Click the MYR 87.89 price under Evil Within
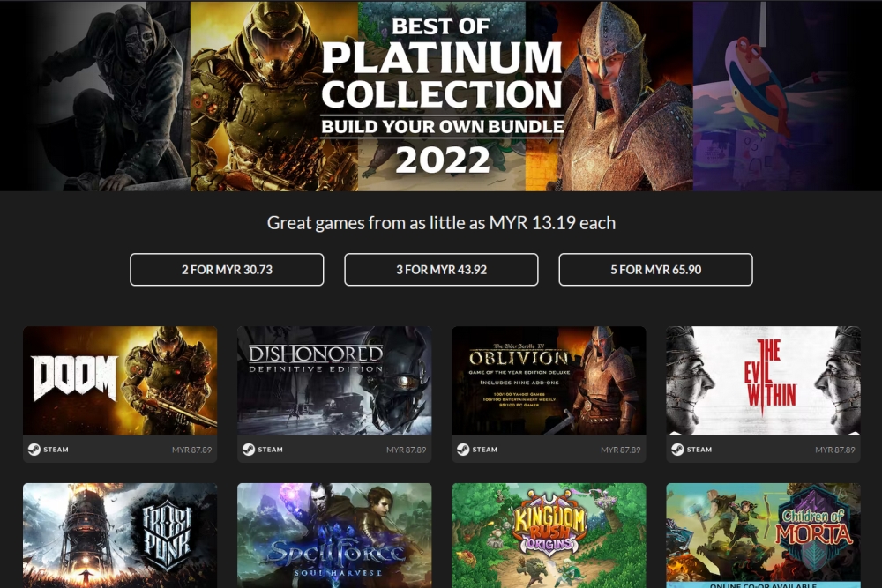Image resolution: width=882 pixels, height=588 pixels. [834, 450]
